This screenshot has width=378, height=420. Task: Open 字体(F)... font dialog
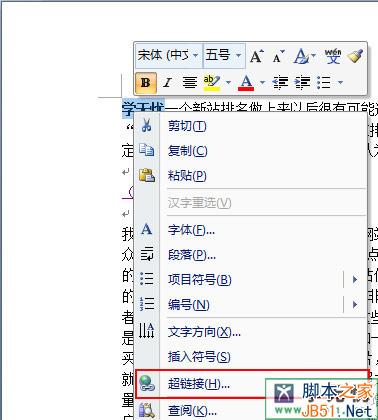click(250, 230)
